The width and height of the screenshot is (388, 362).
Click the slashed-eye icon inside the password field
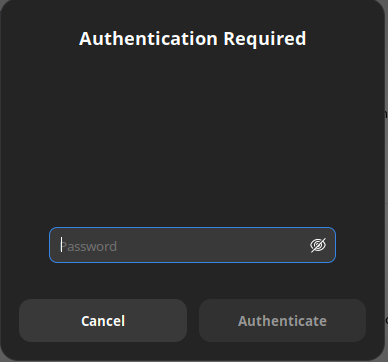(x=318, y=245)
